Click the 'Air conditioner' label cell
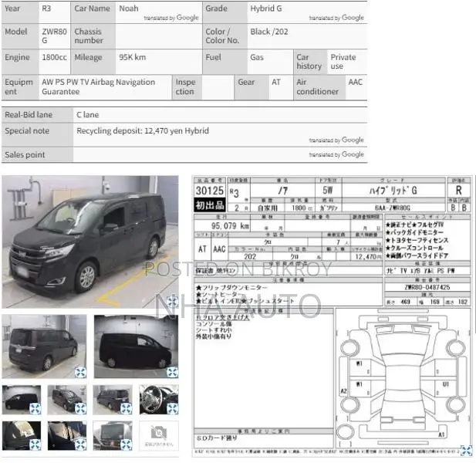Viewport: 476px width, 463px height. pos(319,87)
